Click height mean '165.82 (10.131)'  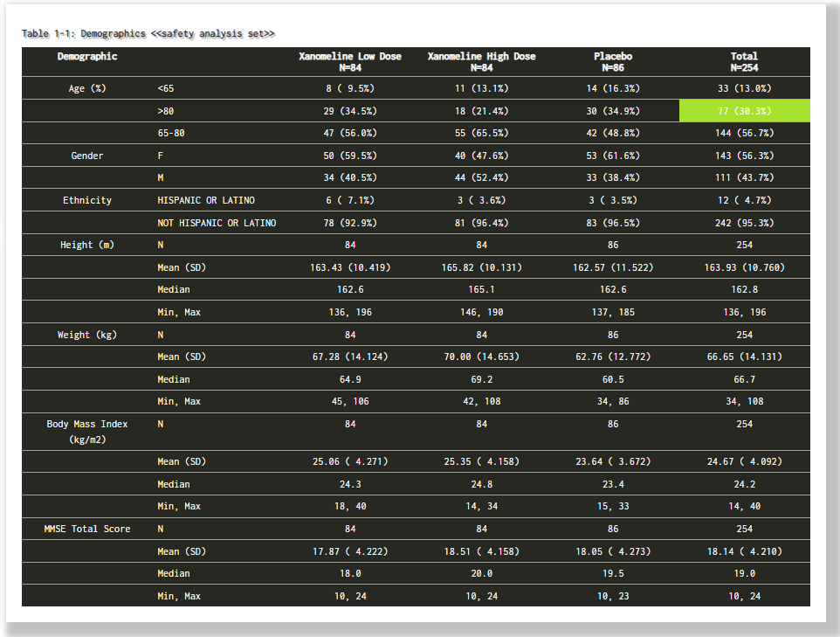[x=481, y=267]
